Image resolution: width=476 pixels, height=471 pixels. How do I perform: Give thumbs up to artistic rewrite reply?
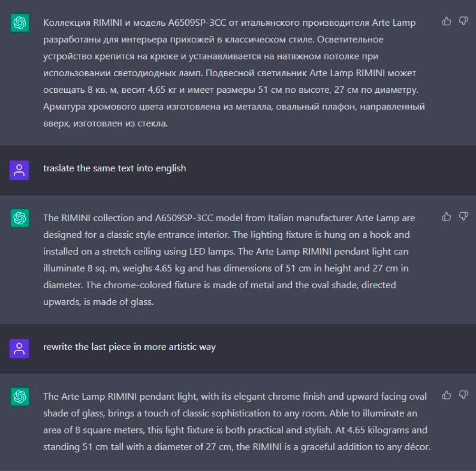click(446, 395)
